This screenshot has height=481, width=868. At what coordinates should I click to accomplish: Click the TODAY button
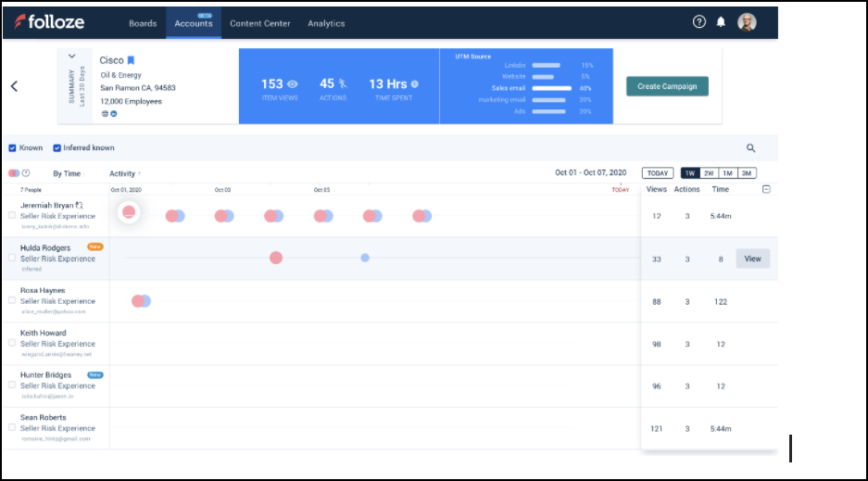click(658, 173)
